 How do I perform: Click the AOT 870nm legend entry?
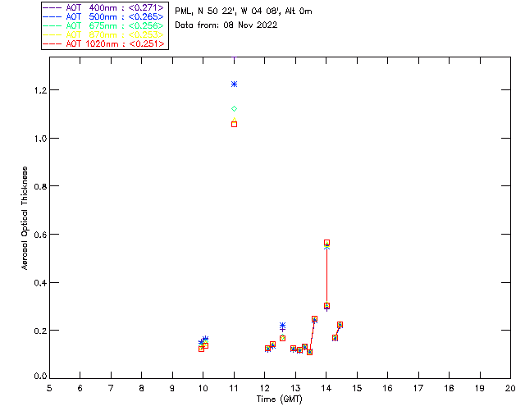pyautogui.click(x=104, y=34)
